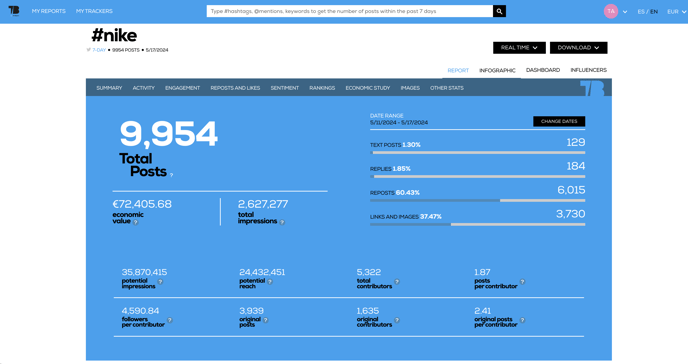Jump to the Images section
688x364 pixels.
pos(410,88)
